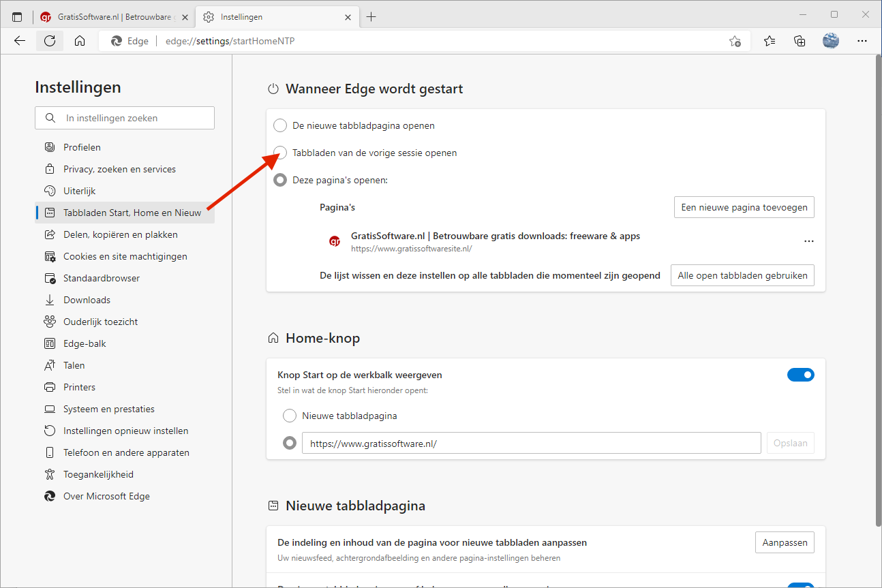Turn off 'Knop Start op de werkbalk weergeven'
The height and width of the screenshot is (588, 882).
point(800,375)
